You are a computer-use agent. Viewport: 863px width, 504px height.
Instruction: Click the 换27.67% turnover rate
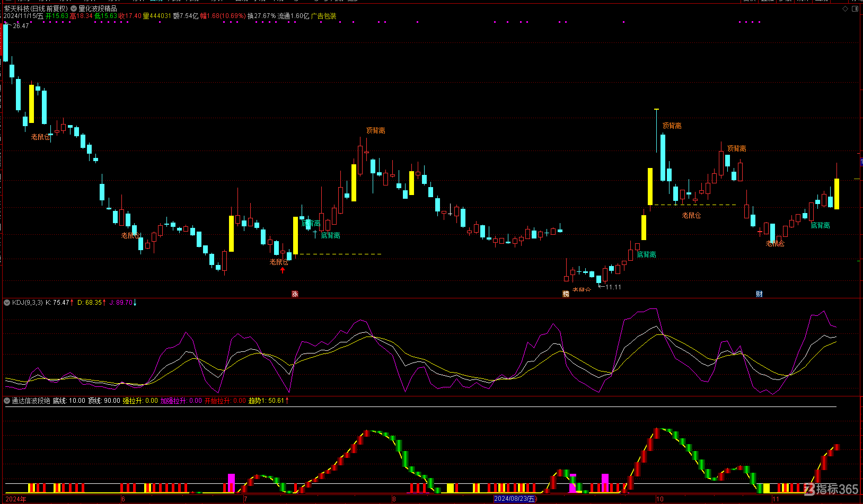[x=261, y=16]
